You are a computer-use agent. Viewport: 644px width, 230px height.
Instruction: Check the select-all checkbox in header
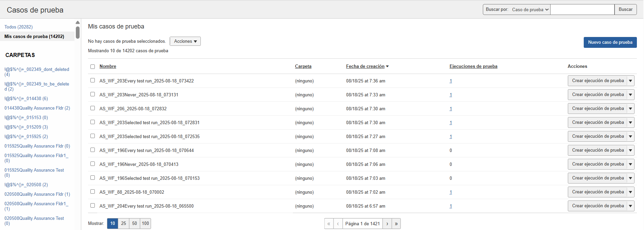tap(92, 66)
